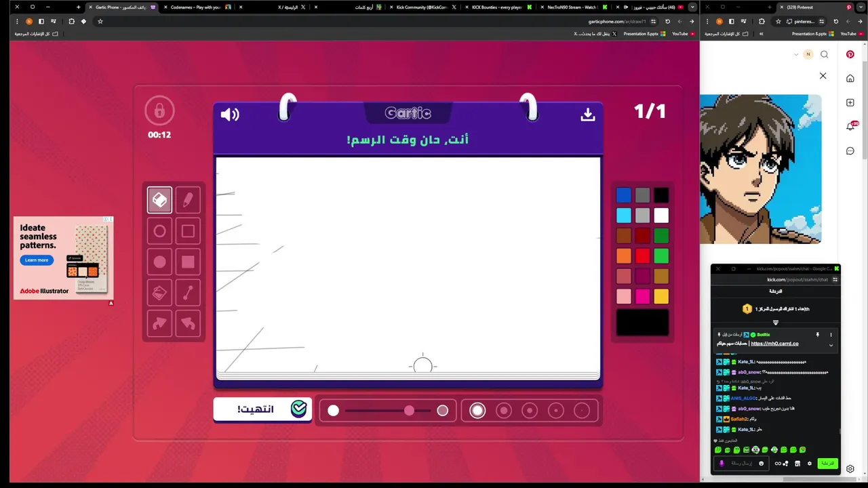Screen dimensions: 868x488
Task: Pick the white color swatch
Action: (x=661, y=216)
